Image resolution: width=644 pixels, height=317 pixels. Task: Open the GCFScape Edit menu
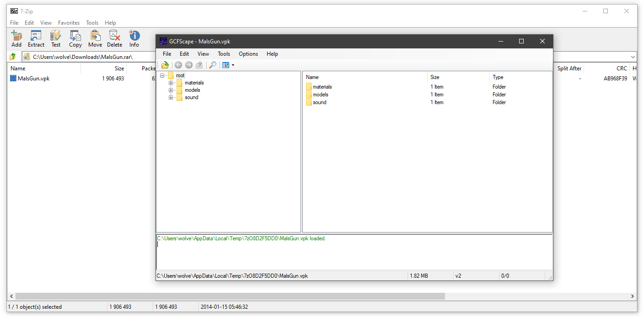click(184, 54)
